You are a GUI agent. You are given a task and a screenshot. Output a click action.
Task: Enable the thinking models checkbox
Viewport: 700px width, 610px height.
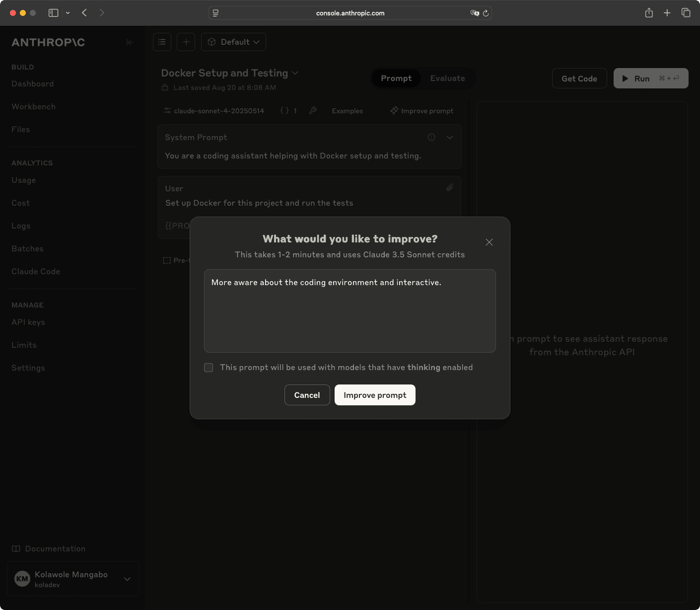[x=209, y=368]
